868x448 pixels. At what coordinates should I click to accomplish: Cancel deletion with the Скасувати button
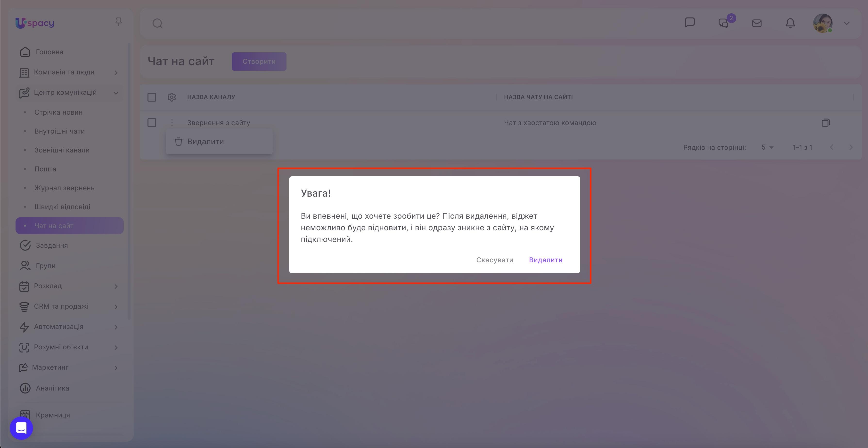495,260
